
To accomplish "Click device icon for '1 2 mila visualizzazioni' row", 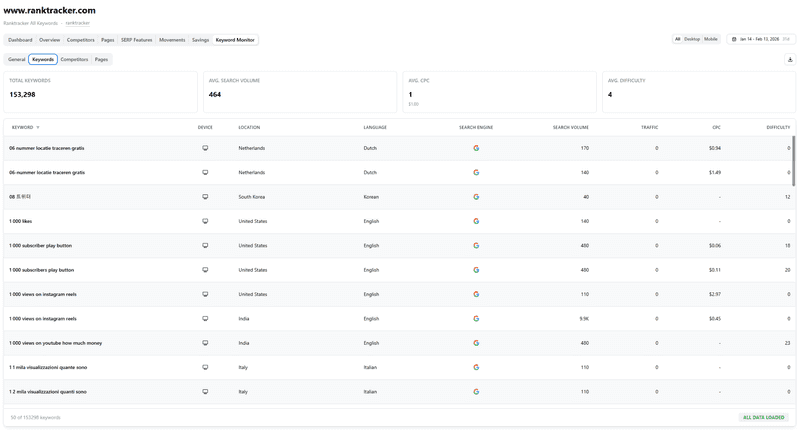I will (x=205, y=392).
